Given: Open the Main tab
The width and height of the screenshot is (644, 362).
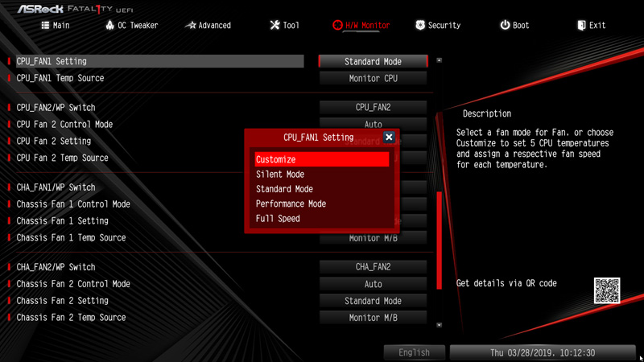Looking at the screenshot, I should click(56, 26).
